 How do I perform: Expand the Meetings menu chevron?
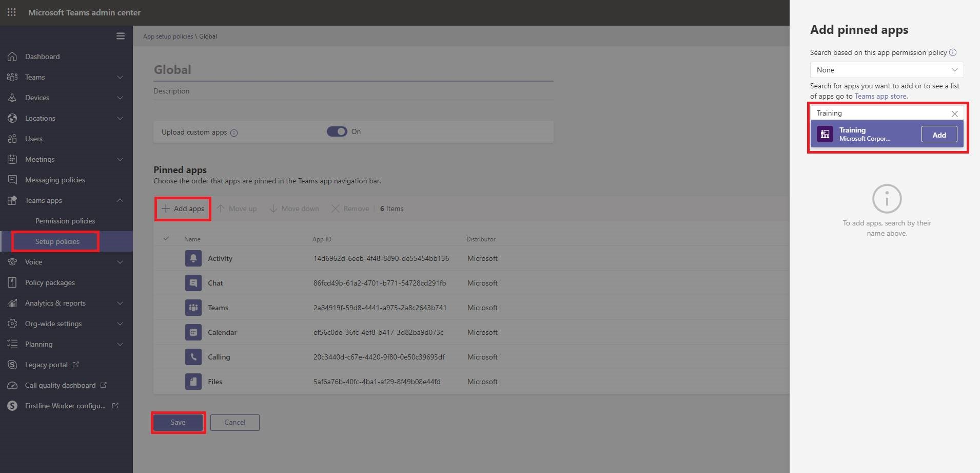tap(120, 159)
